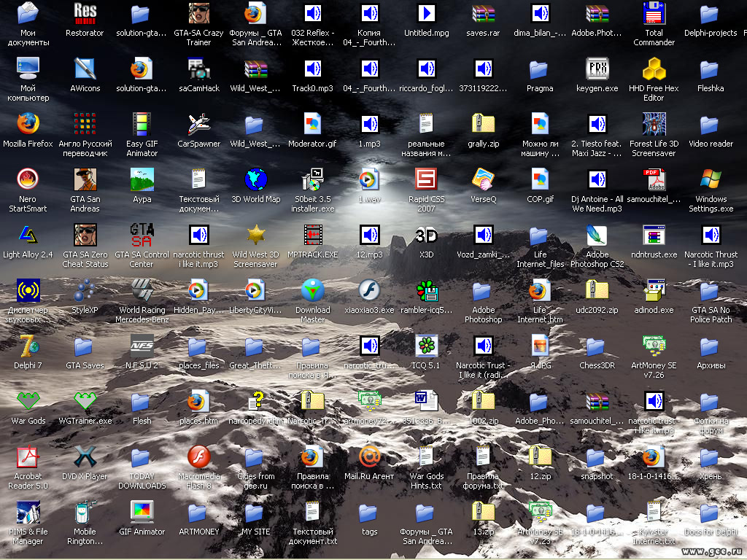
Task: Open the 13.zip archive
Action: tap(483, 512)
